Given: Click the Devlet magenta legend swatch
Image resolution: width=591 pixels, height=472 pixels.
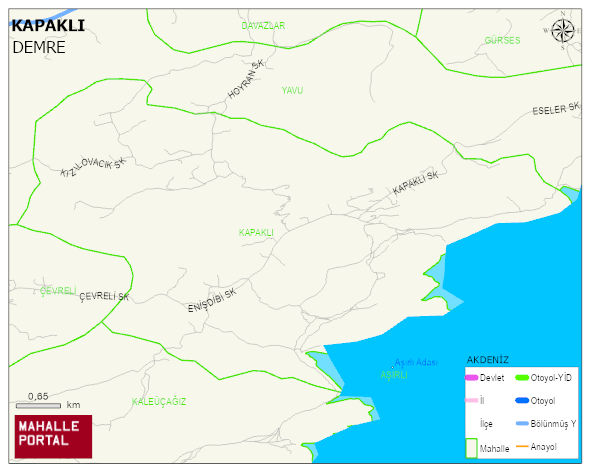Looking at the screenshot, I should (x=472, y=377).
